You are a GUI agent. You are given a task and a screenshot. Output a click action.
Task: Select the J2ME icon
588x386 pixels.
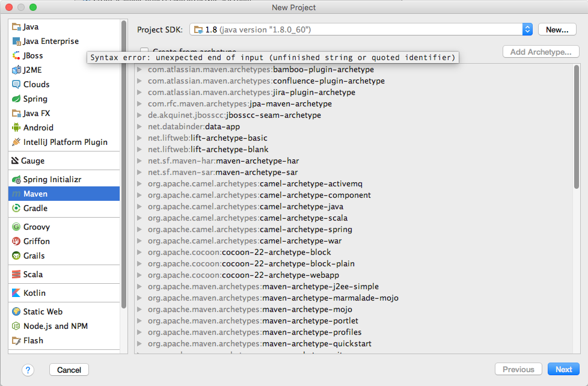coord(16,70)
